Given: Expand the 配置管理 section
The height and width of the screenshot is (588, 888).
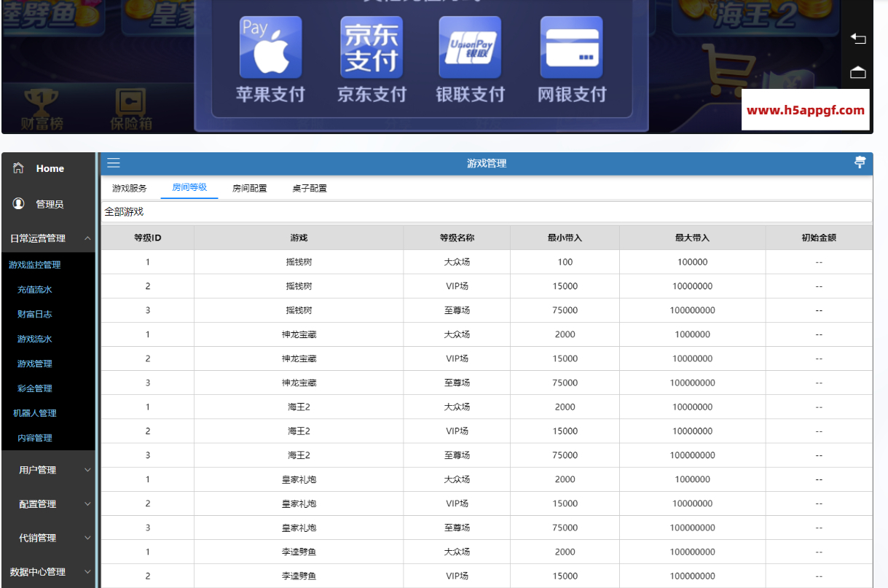Looking at the screenshot, I should pos(47,504).
